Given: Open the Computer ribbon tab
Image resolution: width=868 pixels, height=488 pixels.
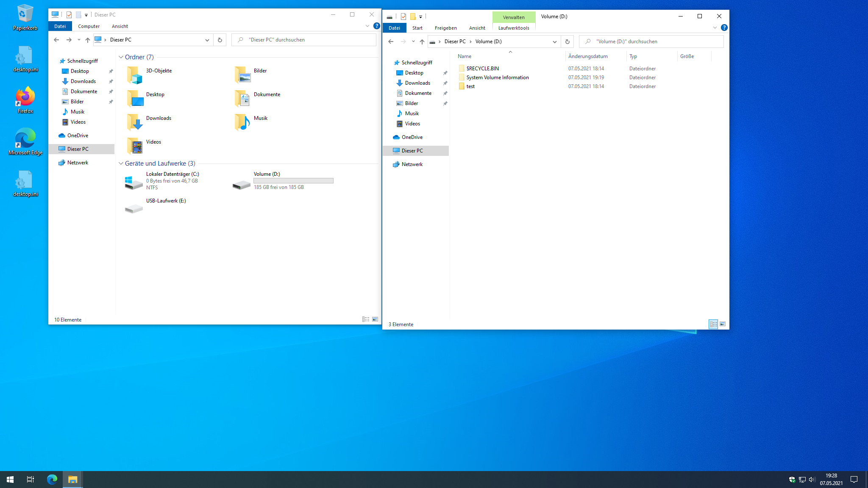Looking at the screenshot, I should point(89,26).
